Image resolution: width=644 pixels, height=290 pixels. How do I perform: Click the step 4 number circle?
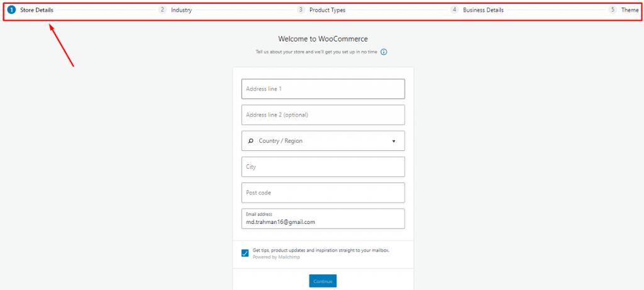point(455,10)
